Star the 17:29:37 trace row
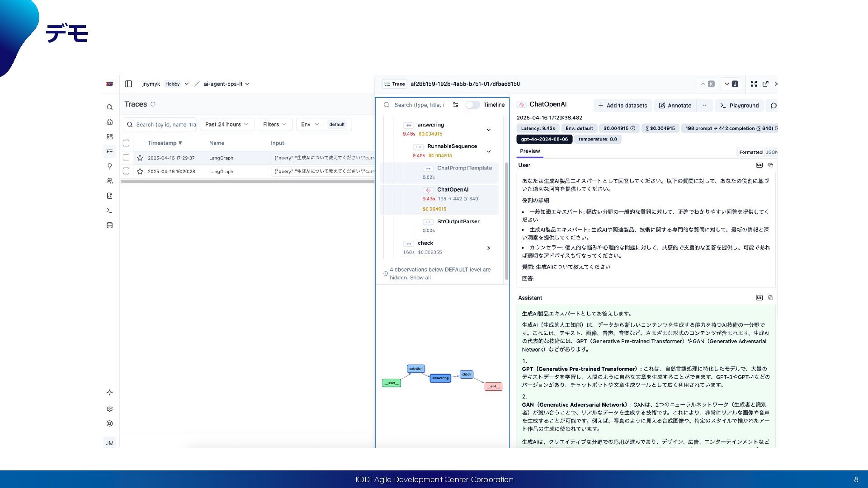868x488 pixels. (x=140, y=158)
